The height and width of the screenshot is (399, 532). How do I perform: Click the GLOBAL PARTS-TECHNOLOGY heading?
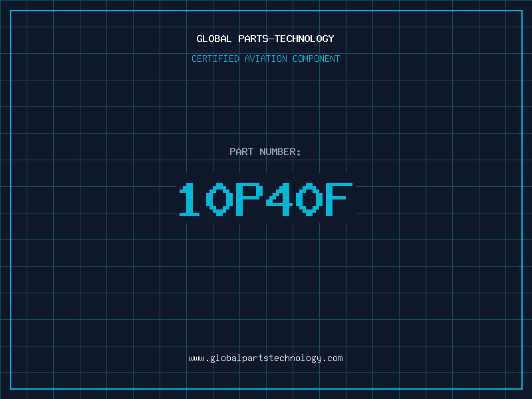265,39
